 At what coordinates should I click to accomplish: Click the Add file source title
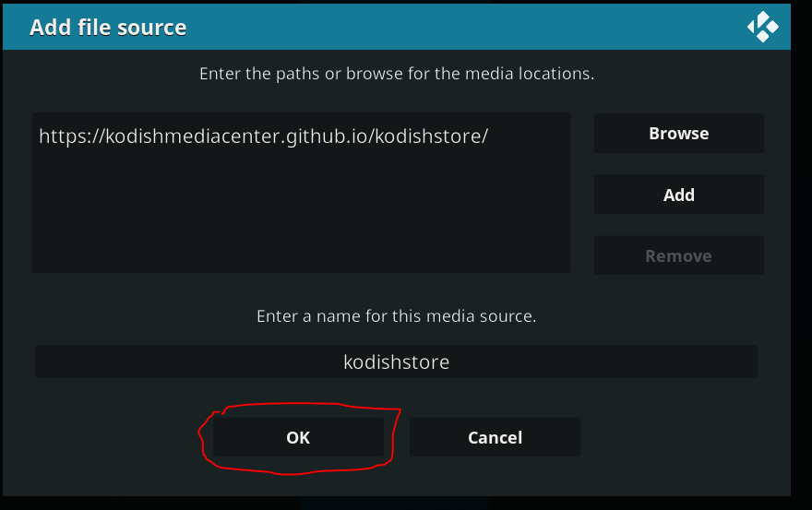(108, 28)
